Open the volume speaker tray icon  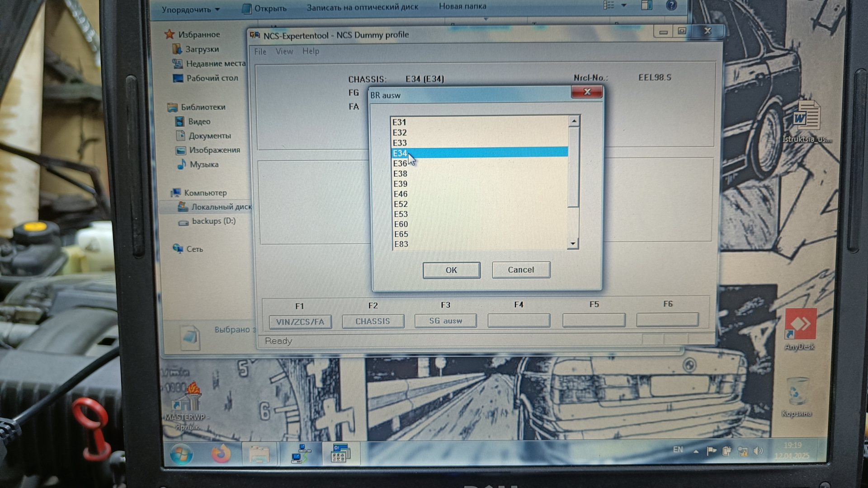pyautogui.click(x=759, y=450)
